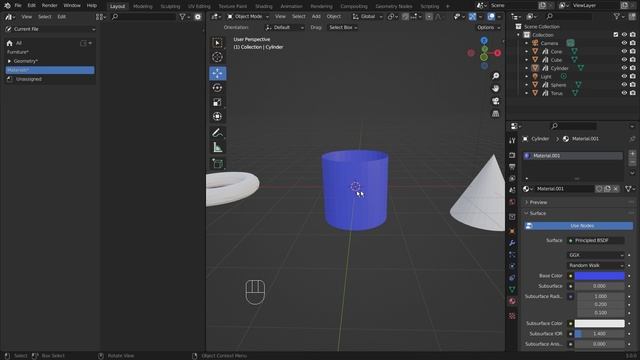Select the Cursor tool
The height and width of the screenshot is (360, 640).
coord(217,57)
